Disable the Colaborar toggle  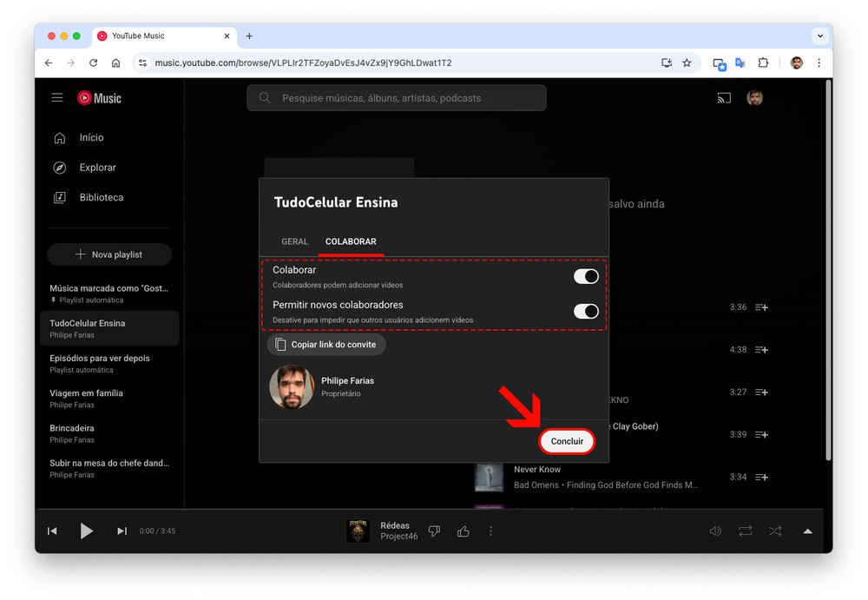pyautogui.click(x=586, y=276)
